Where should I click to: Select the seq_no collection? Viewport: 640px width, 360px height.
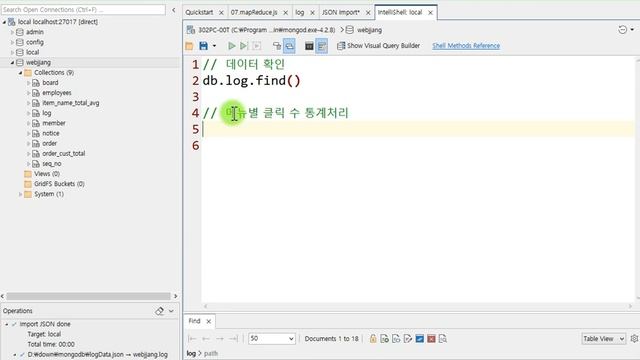click(52, 164)
